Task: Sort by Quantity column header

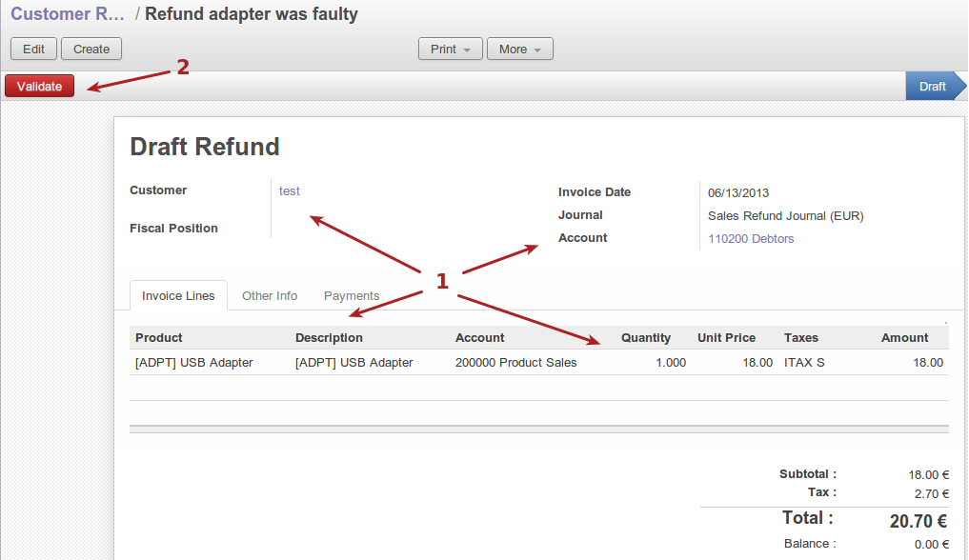Action: coord(645,337)
